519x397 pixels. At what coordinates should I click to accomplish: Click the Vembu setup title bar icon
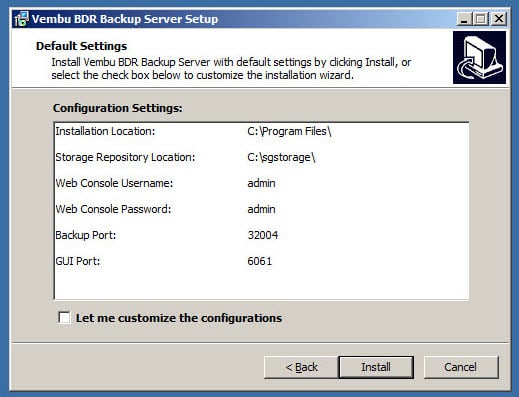[22, 19]
